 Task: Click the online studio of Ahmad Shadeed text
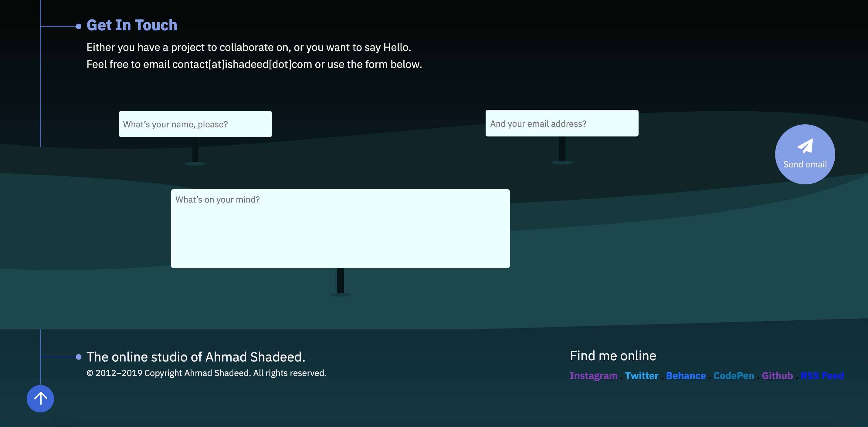click(196, 357)
